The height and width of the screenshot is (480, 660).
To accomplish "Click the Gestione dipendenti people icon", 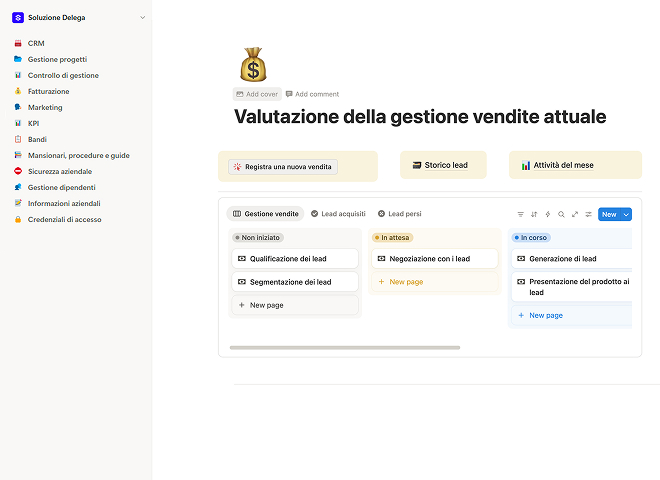I will [18, 187].
